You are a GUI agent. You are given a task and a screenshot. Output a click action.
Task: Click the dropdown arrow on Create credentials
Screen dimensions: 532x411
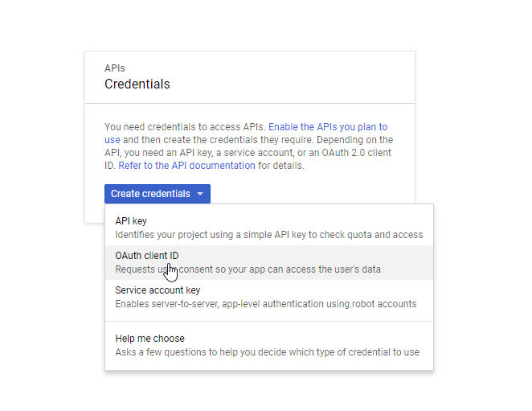[x=200, y=194]
